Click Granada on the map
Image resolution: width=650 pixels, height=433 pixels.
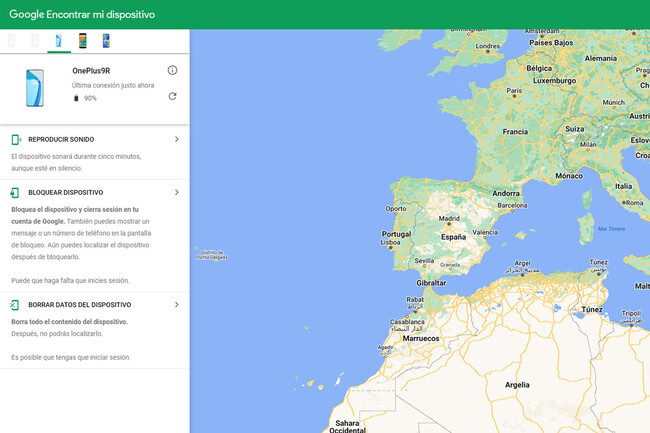point(450,265)
